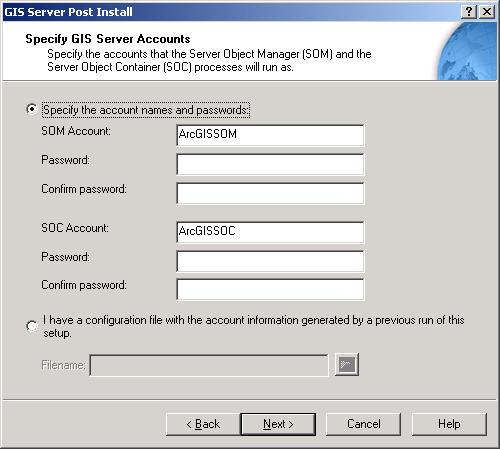Select 'Specify the account names and passwords' radio
500x449 pixels.
[x=32, y=109]
